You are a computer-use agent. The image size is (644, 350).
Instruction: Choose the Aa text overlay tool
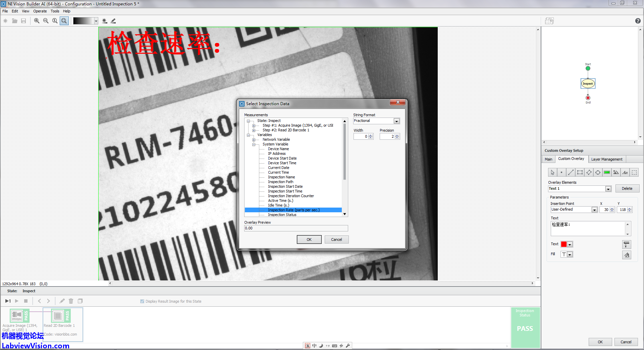(x=625, y=173)
